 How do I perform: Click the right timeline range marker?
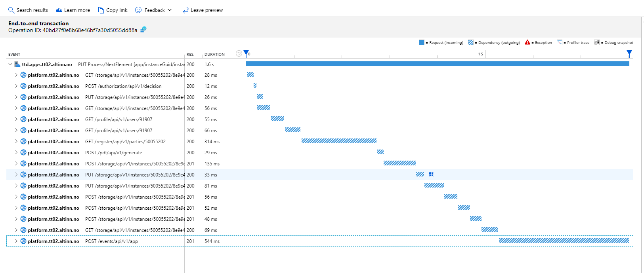[629, 53]
